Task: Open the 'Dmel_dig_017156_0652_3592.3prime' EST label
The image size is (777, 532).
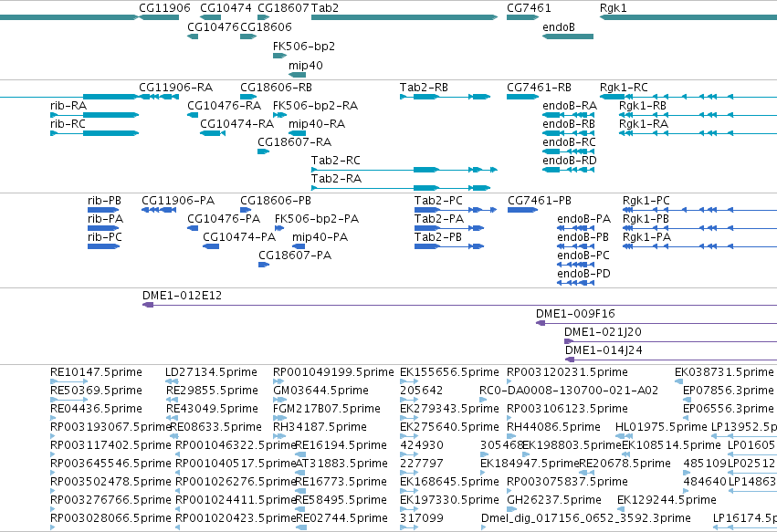Action: point(586,518)
